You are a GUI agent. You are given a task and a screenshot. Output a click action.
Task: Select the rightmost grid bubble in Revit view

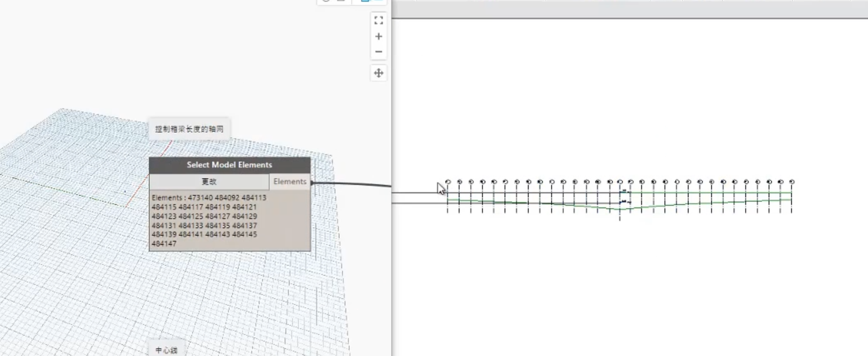pyautogui.click(x=791, y=182)
